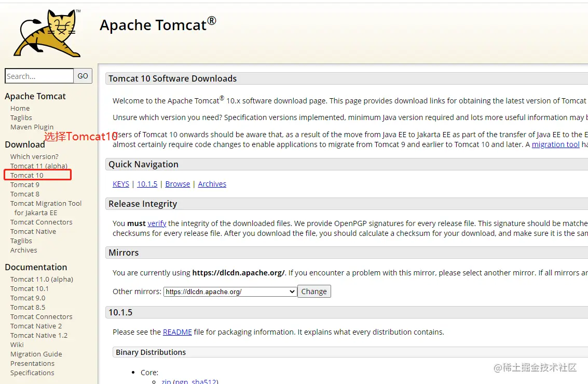The height and width of the screenshot is (384, 588).
Task: Click the Tomcat 10 Software Downloads heading
Action: point(172,78)
